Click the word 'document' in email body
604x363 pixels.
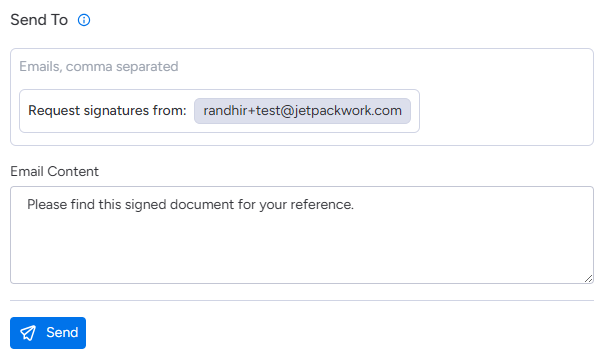[x=202, y=205]
